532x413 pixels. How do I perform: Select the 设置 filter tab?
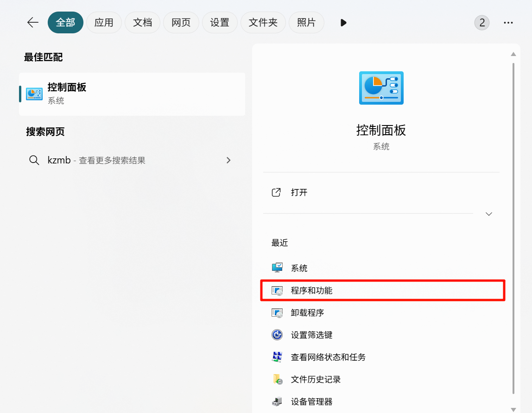tap(220, 22)
